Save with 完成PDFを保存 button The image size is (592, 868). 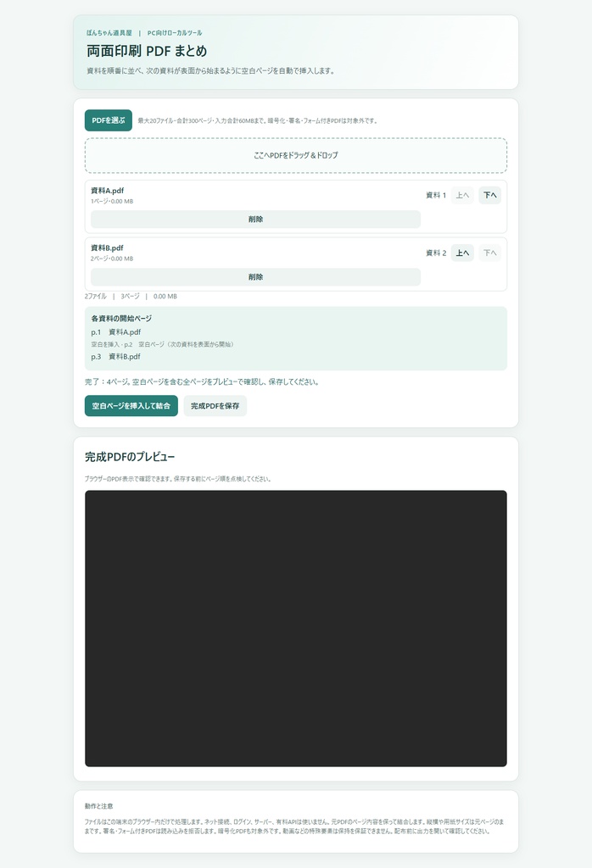pos(215,406)
